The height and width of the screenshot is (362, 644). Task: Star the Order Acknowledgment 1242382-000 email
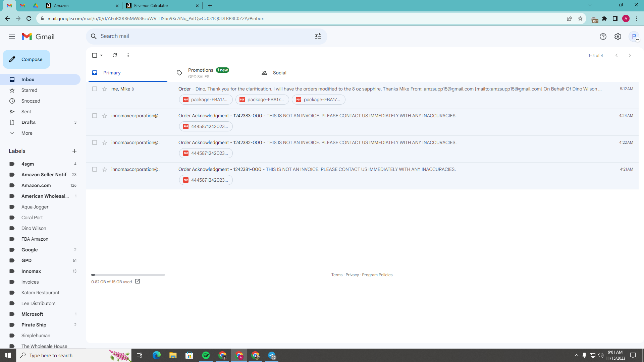(105, 142)
